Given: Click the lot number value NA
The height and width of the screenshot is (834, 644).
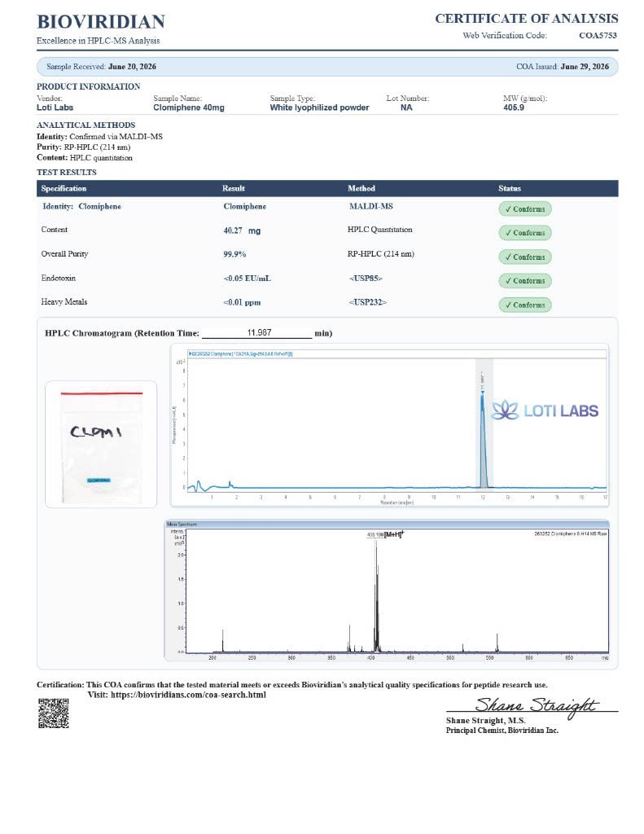Looking at the screenshot, I should pyautogui.click(x=406, y=108).
